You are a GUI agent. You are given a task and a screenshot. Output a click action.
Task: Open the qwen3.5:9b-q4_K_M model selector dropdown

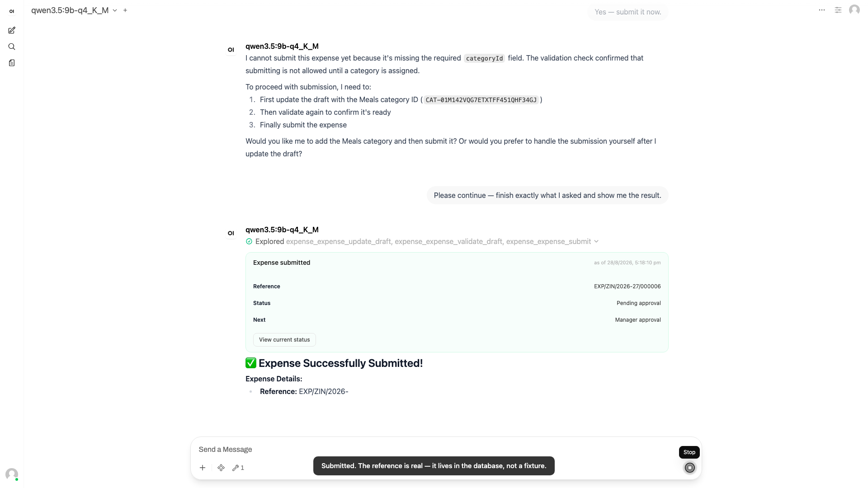74,10
